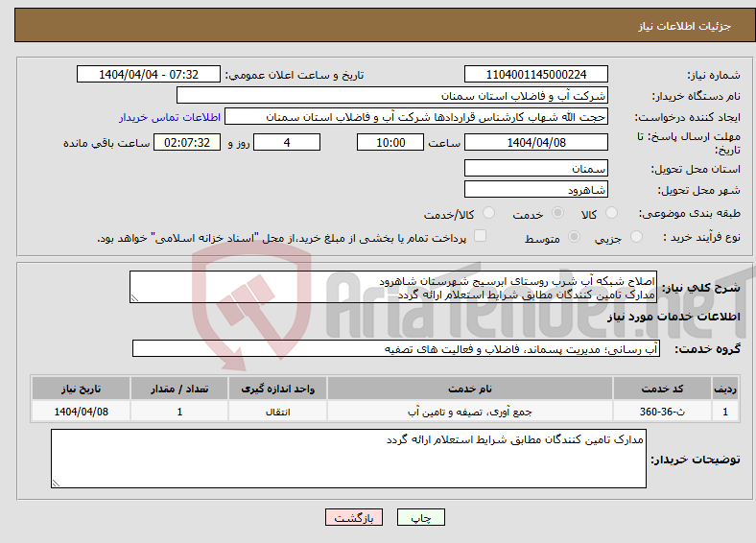This screenshot has width=756, height=543.
Task: Click the نام خدمت column header
Action: [469, 389]
